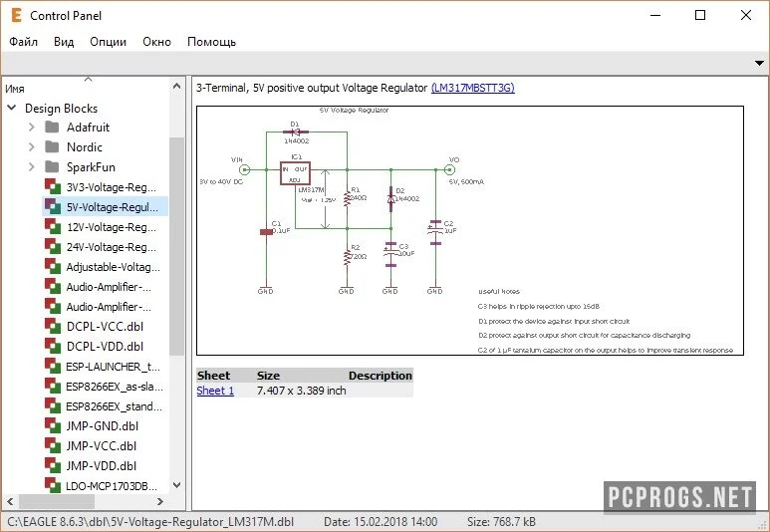The image size is (770, 532).
Task: Click the 12V-Voltage-Reg design block icon
Action: click(x=53, y=226)
